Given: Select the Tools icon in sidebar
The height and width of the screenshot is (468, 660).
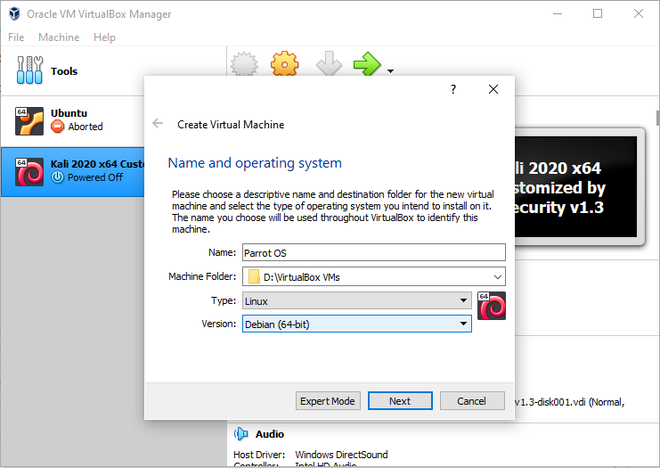Looking at the screenshot, I should pos(29,70).
